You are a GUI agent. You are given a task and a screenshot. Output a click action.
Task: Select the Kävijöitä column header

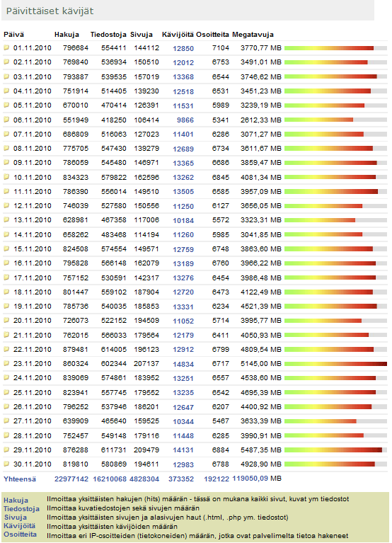[x=178, y=35]
